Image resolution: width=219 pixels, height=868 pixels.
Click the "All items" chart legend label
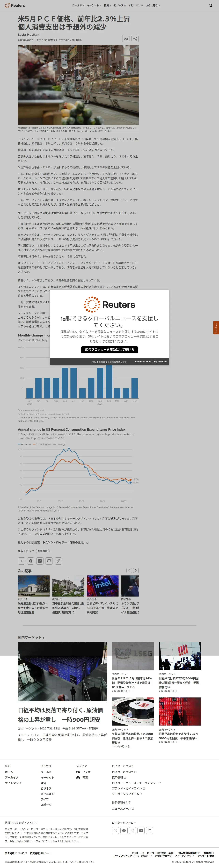24,444
